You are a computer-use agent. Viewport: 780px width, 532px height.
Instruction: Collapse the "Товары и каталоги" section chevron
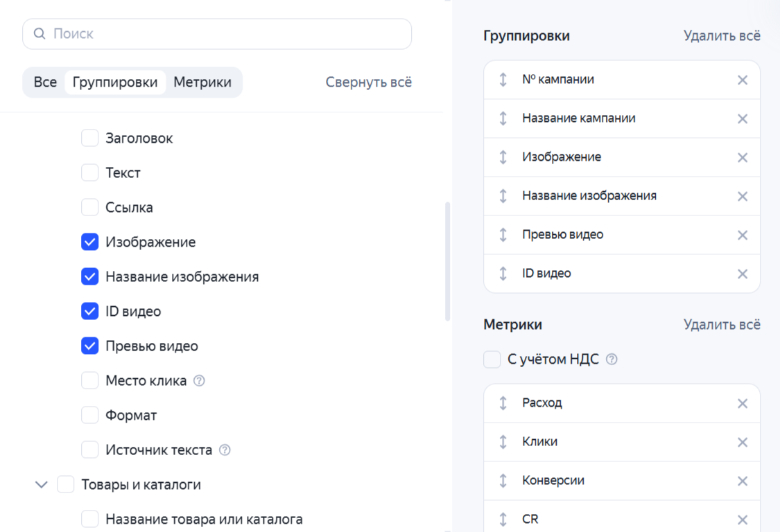pos(41,484)
